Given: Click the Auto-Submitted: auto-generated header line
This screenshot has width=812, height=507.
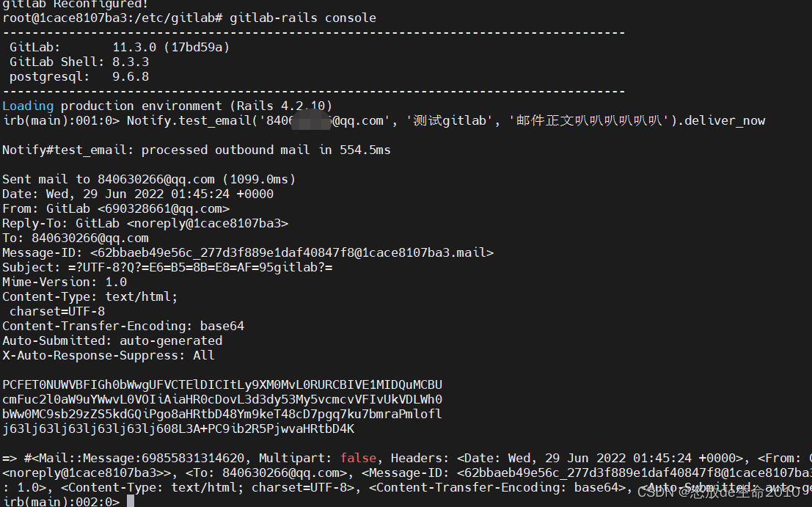Looking at the screenshot, I should click(x=112, y=340).
